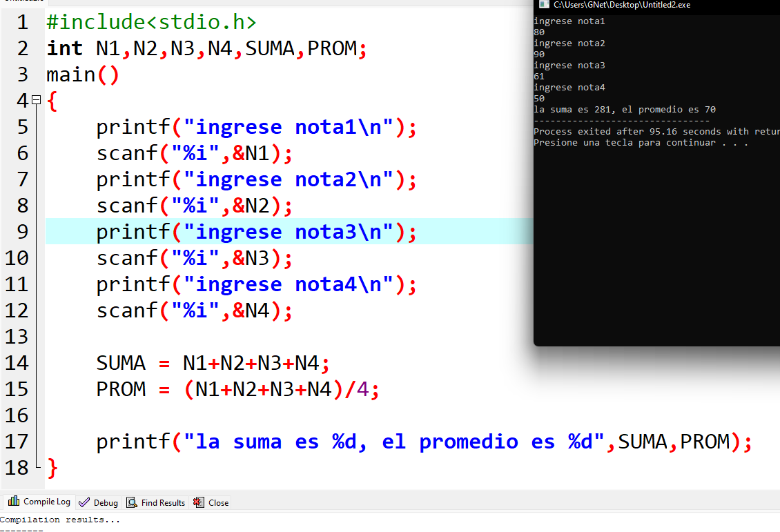Switch to the Compile Log tab
This screenshot has height=532, width=780.
coord(39,502)
